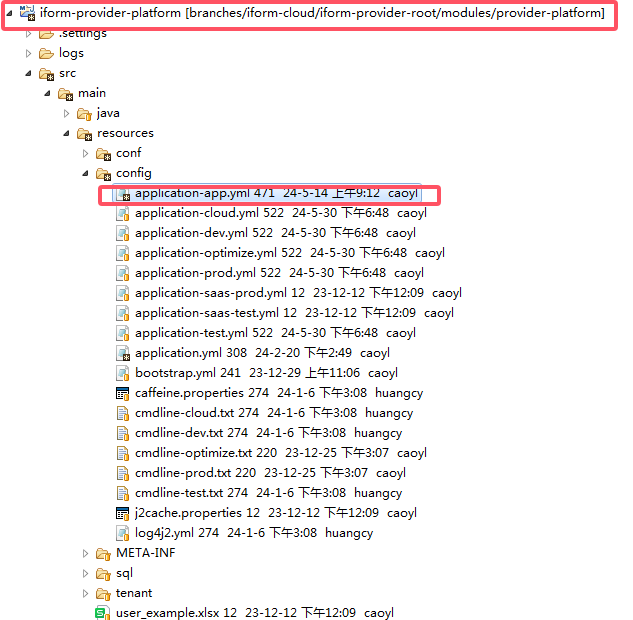The width and height of the screenshot is (633, 620).
Task: Click the application-app.yml file icon
Action: click(122, 193)
